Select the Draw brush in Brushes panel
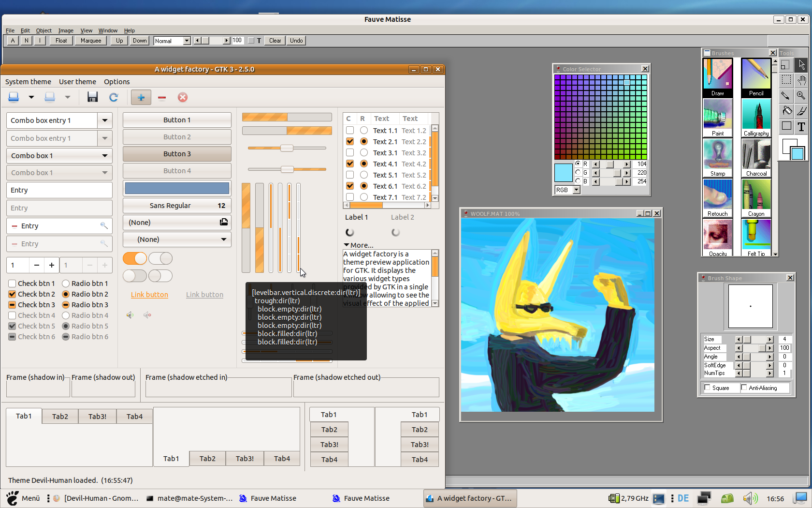This screenshot has width=812, height=508. 718,78
